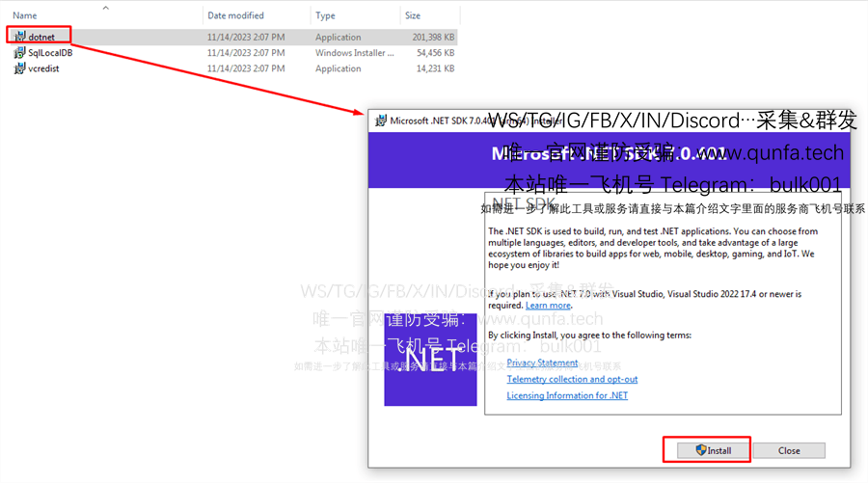Click the 'By clicking Install' terms text
This screenshot has width=868, height=483.
click(x=589, y=335)
